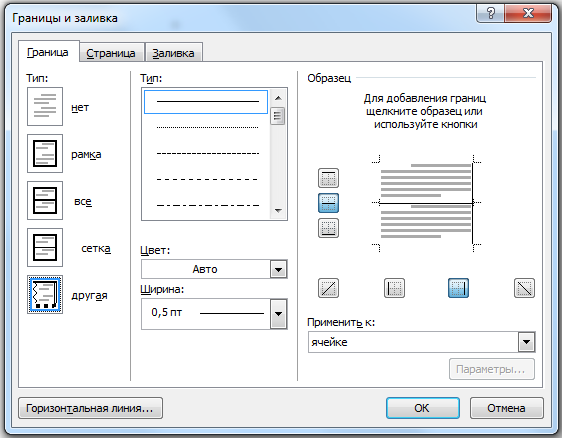Click the diagonal down border icon
The height and width of the screenshot is (438, 562).
coord(524,288)
